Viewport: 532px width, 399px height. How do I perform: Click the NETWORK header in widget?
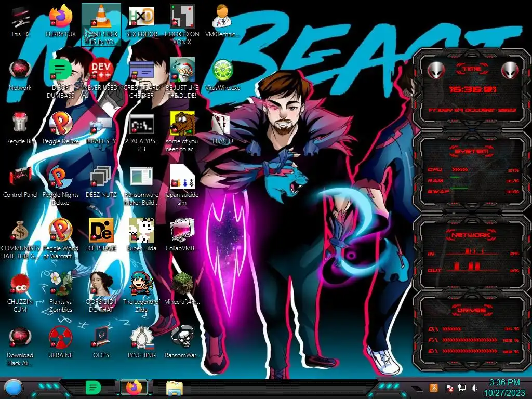(471, 235)
